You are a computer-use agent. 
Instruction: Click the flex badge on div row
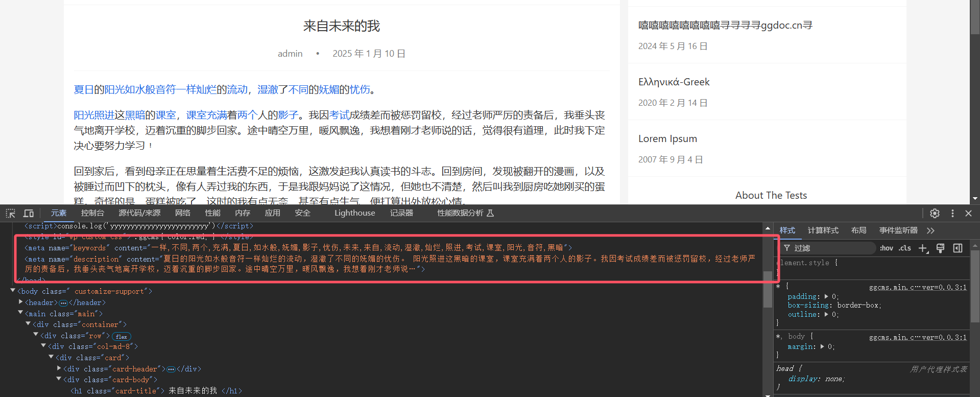[x=122, y=336]
